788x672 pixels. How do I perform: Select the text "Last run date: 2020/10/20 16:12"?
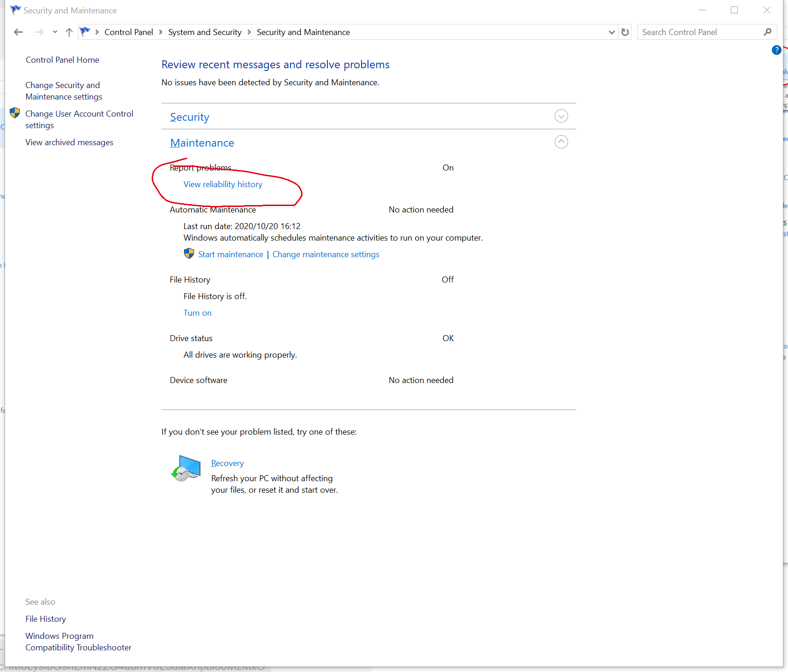pyautogui.click(x=242, y=226)
